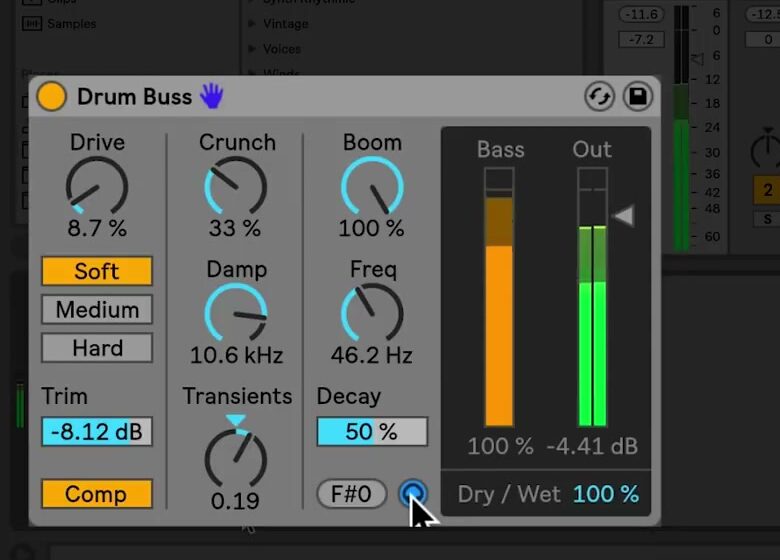
Task: Click the Crunch 33 % value
Action: [x=235, y=228]
